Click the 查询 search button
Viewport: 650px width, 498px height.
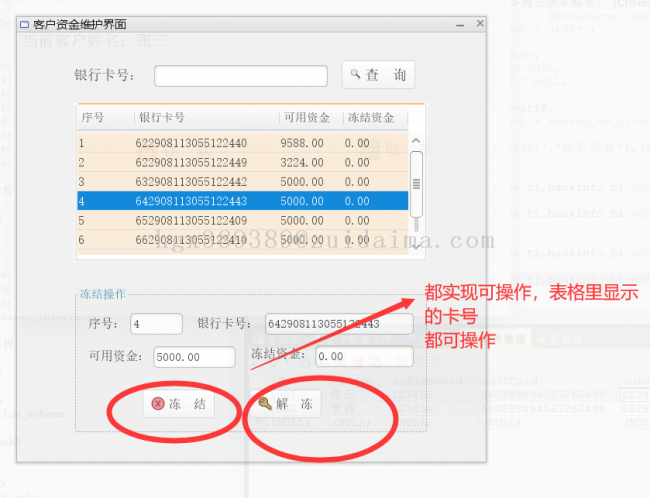(377, 76)
